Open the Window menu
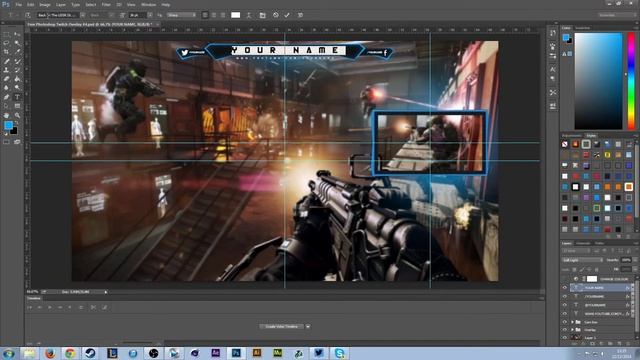Image resolution: width=640 pixels, height=360 pixels. pos(148,4)
